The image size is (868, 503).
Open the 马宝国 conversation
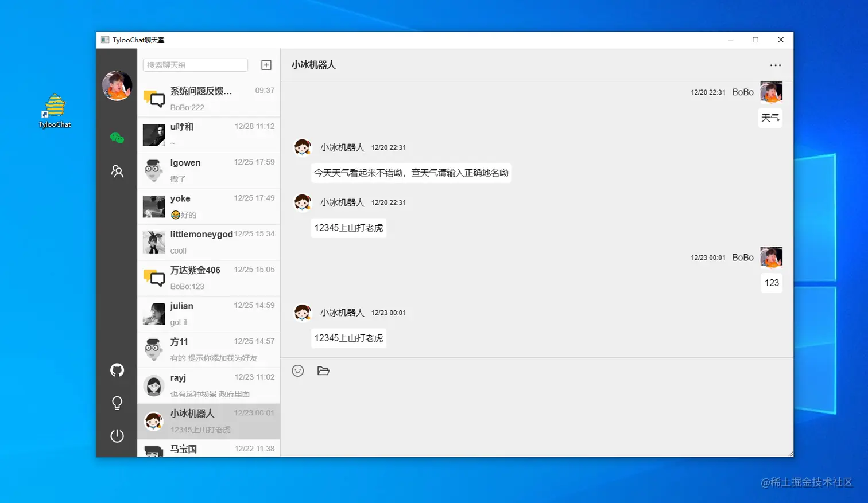tap(209, 449)
